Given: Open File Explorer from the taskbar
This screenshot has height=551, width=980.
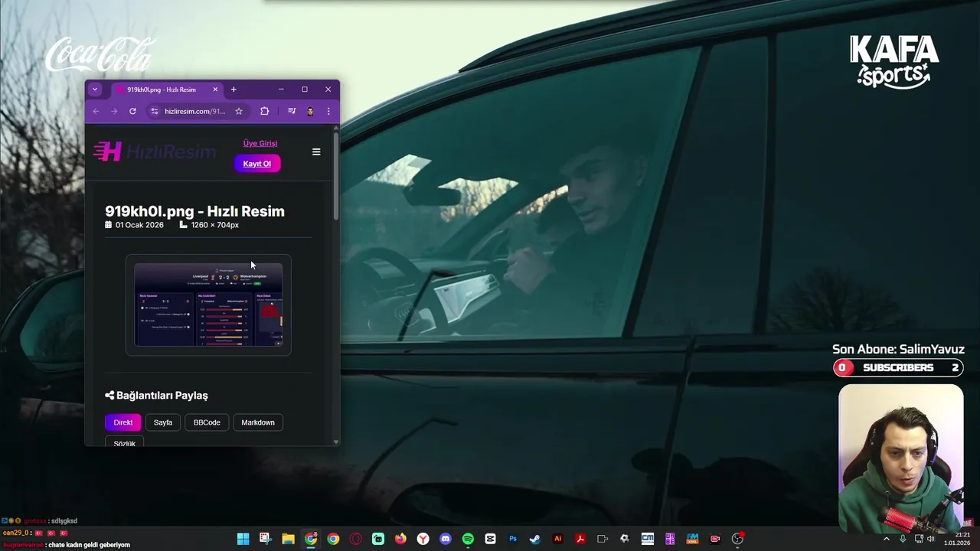Looking at the screenshot, I should point(288,539).
